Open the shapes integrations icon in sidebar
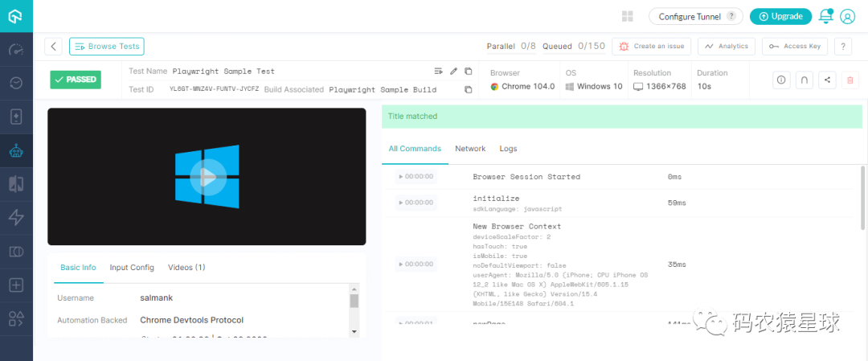The height and width of the screenshot is (361, 868). 16,319
